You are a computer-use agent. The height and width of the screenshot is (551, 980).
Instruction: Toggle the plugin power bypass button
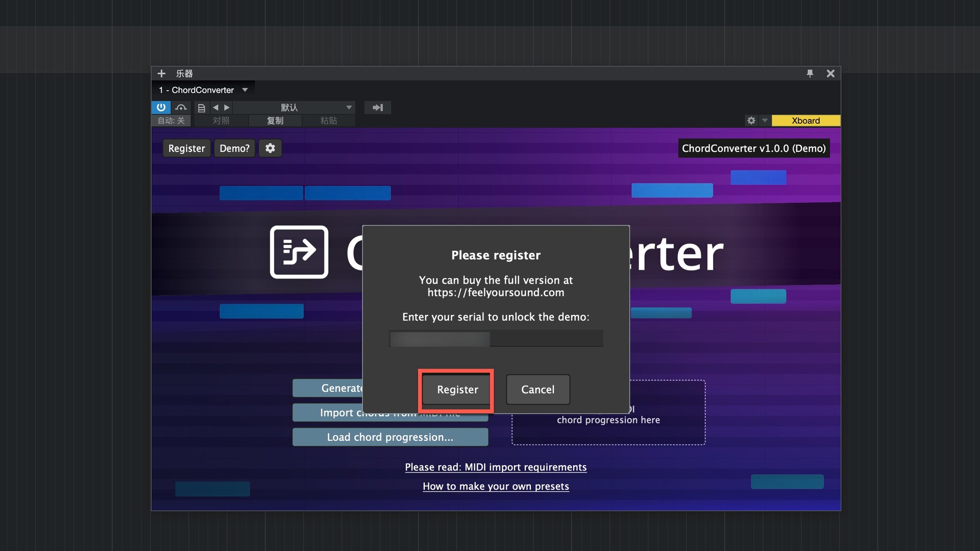click(161, 107)
